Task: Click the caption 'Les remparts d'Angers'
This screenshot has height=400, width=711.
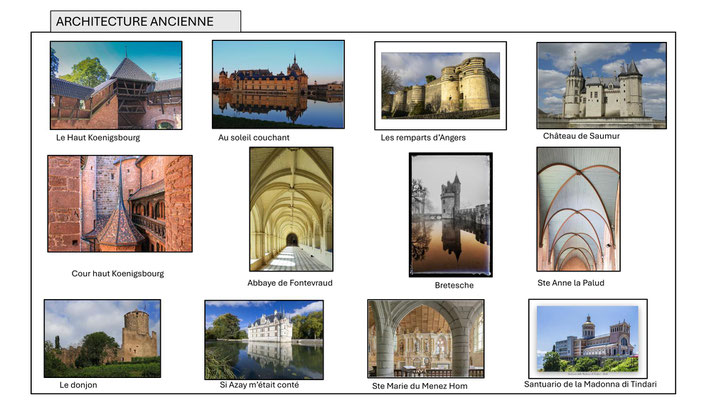Action: (x=423, y=137)
